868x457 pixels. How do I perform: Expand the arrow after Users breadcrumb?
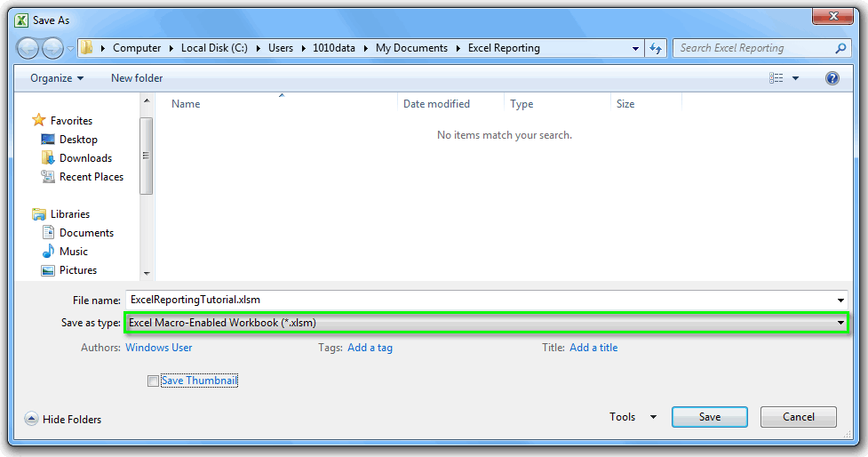(x=303, y=48)
